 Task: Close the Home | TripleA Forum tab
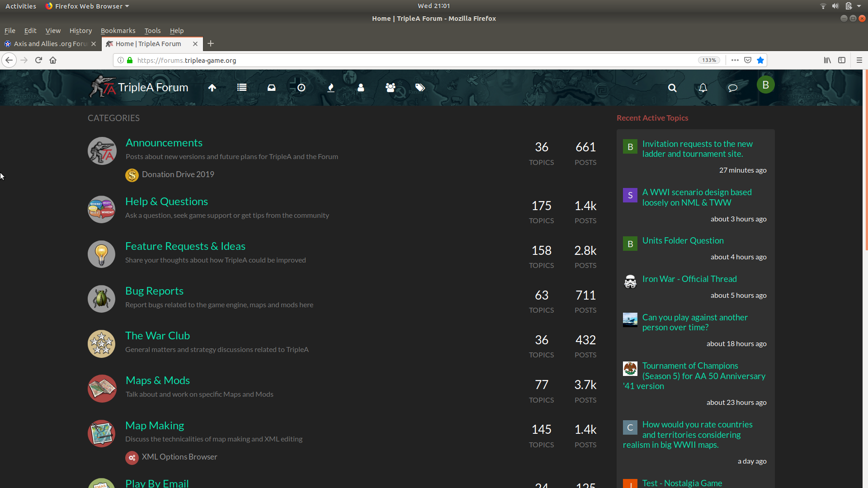click(x=195, y=44)
